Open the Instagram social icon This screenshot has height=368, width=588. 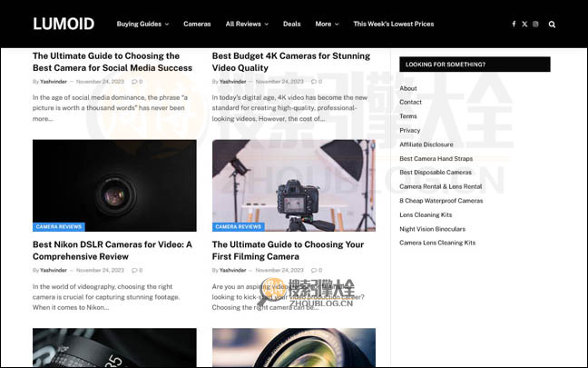coord(535,24)
